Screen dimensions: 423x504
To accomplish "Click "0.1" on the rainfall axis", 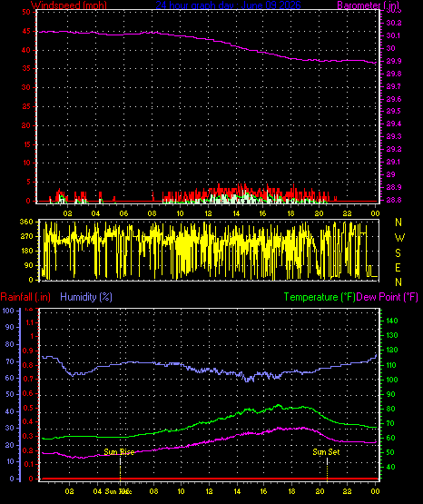I will [28, 464].
